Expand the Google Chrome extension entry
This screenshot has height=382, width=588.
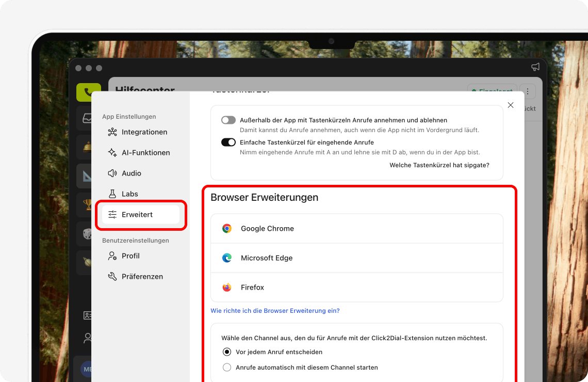point(356,227)
